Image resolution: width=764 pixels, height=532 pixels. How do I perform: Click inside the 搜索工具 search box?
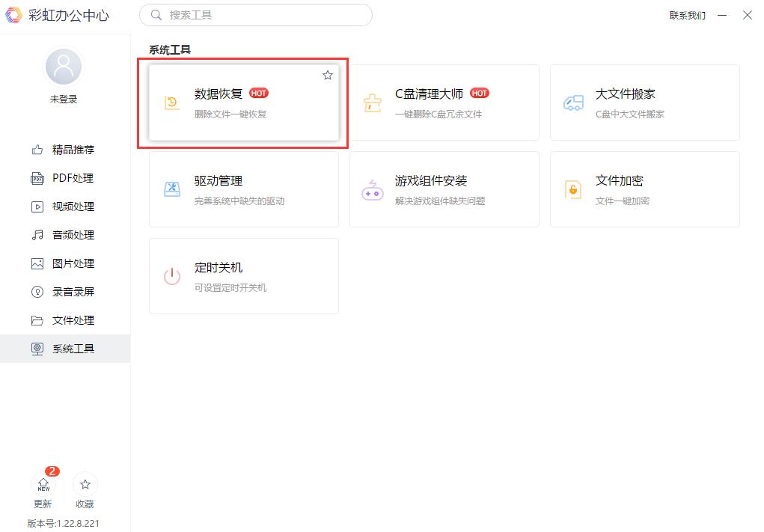point(256,15)
